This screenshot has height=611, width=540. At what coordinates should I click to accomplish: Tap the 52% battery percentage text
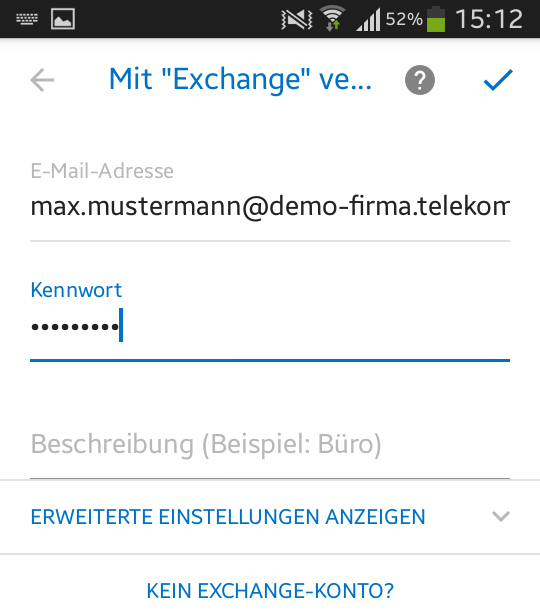[x=404, y=19]
